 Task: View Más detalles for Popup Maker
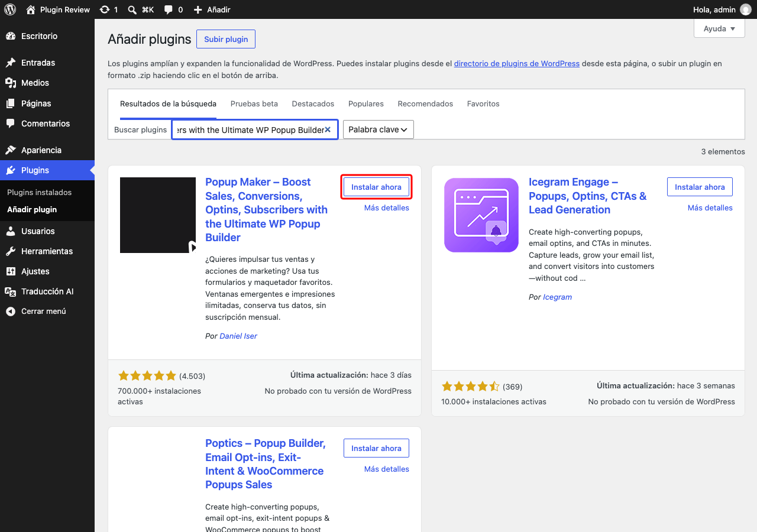(x=387, y=207)
